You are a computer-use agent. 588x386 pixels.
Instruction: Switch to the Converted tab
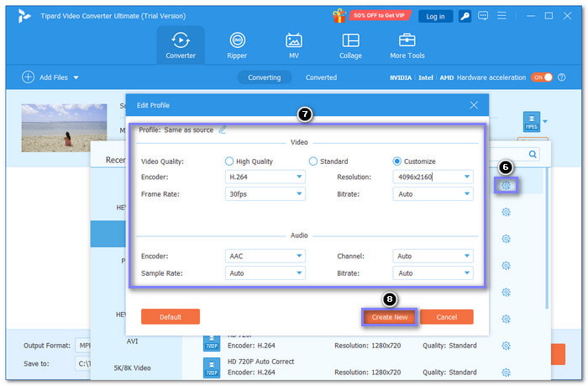pyautogui.click(x=321, y=77)
